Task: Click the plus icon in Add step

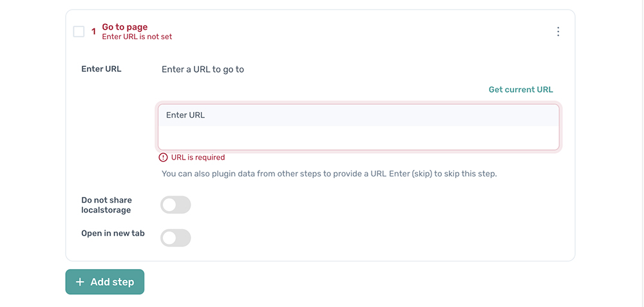Action: 80,282
